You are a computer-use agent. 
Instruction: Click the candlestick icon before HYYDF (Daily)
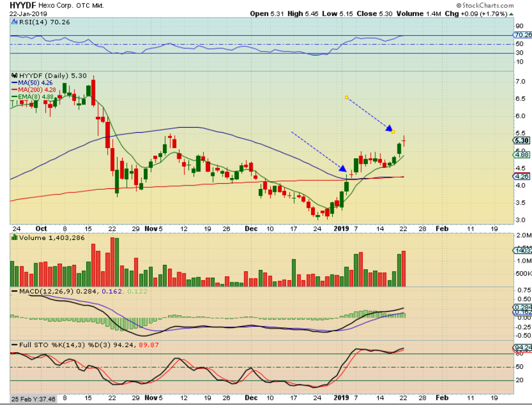click(15, 75)
